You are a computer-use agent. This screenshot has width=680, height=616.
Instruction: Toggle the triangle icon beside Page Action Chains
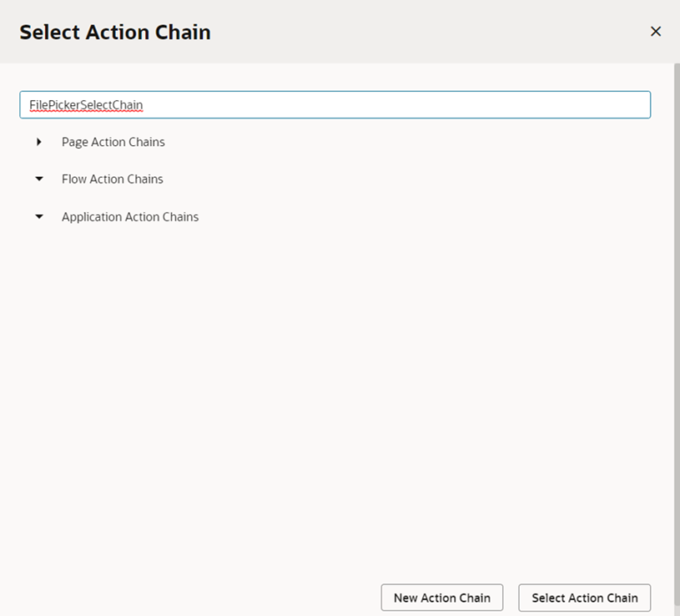point(39,142)
